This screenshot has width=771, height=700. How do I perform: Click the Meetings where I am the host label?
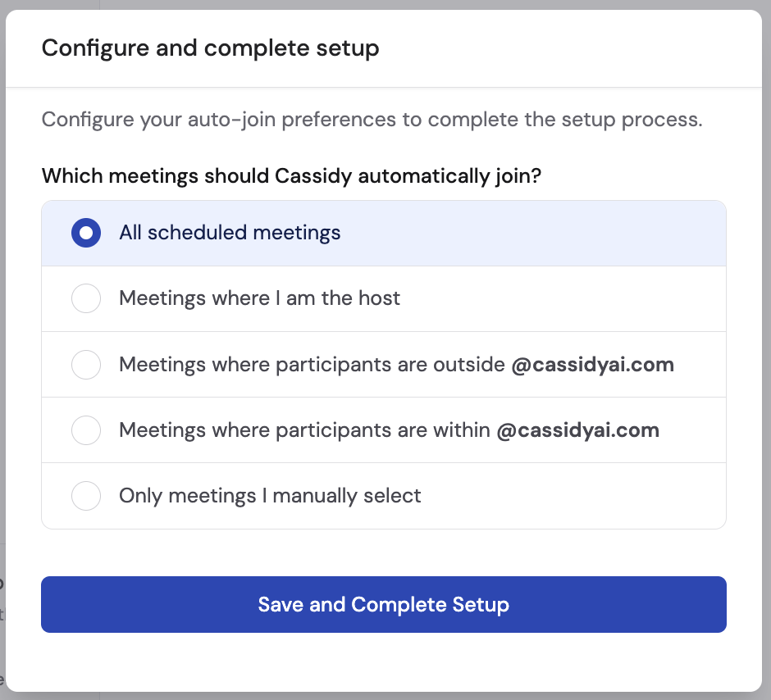259,298
